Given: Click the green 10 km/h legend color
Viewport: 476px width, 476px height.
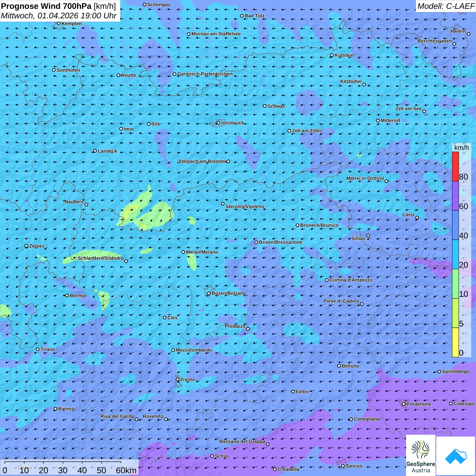Looking at the screenshot, I should click(455, 284).
